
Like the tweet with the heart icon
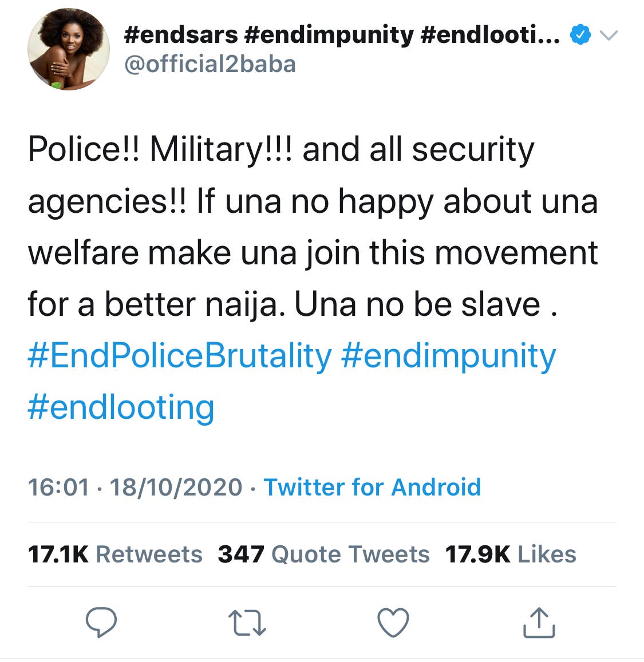pos(394,623)
